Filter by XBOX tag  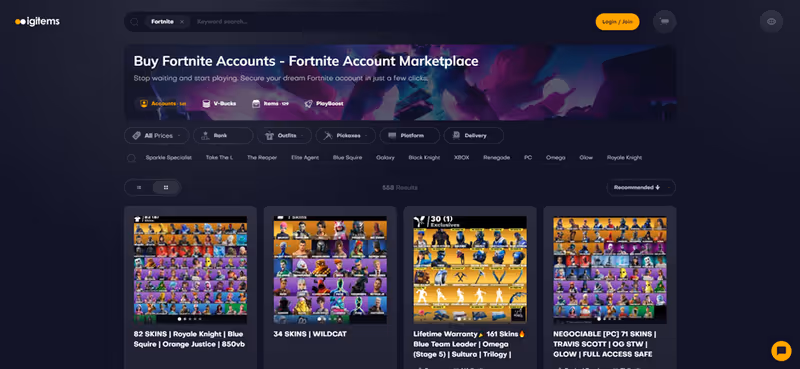tap(461, 158)
